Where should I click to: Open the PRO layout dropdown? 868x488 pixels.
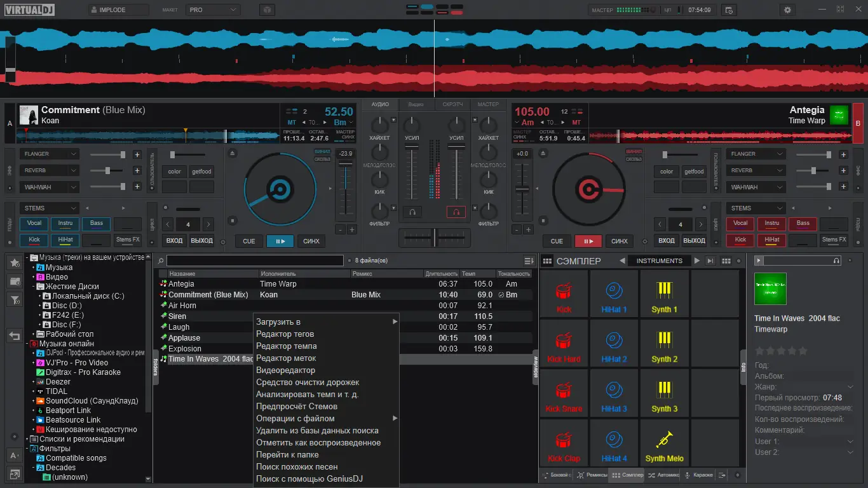213,10
